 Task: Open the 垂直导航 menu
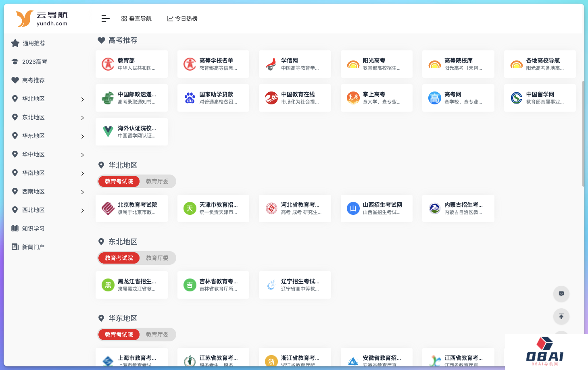136,19
